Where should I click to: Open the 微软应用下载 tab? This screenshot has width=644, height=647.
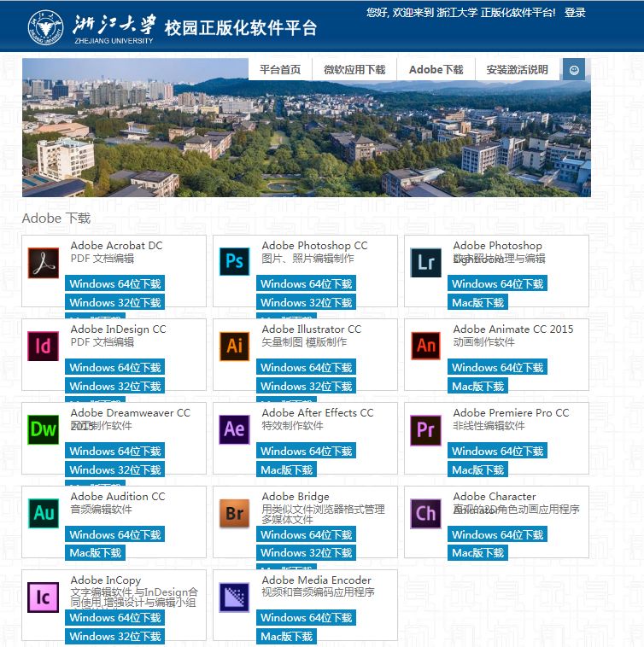point(354,70)
